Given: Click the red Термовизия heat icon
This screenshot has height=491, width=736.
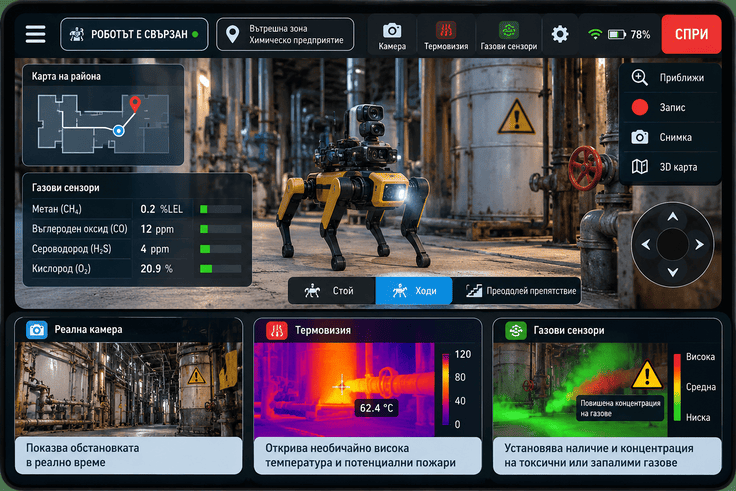Looking at the screenshot, I should point(276,330).
